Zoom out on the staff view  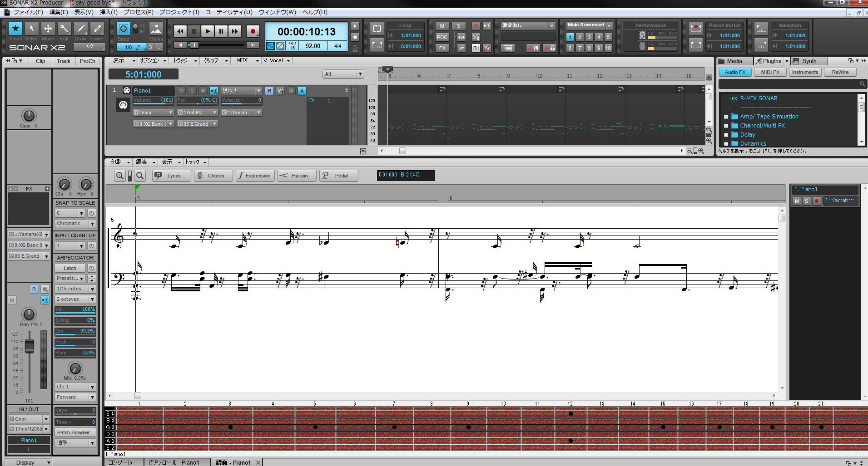click(x=140, y=176)
